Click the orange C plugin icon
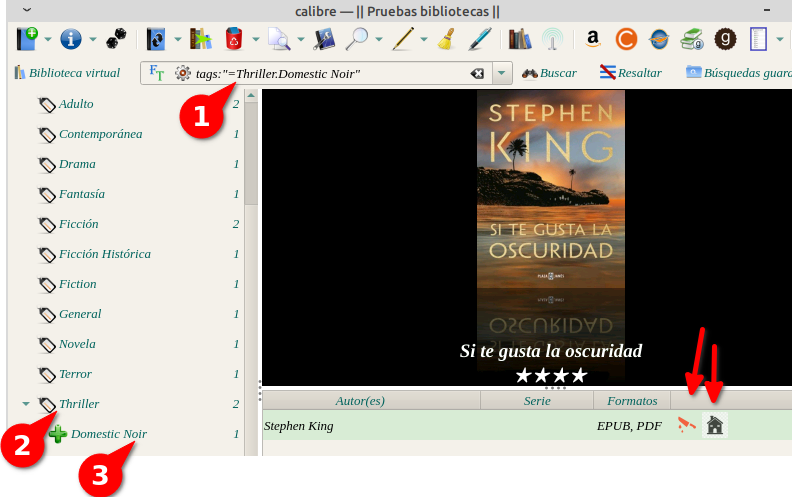 [x=626, y=39]
